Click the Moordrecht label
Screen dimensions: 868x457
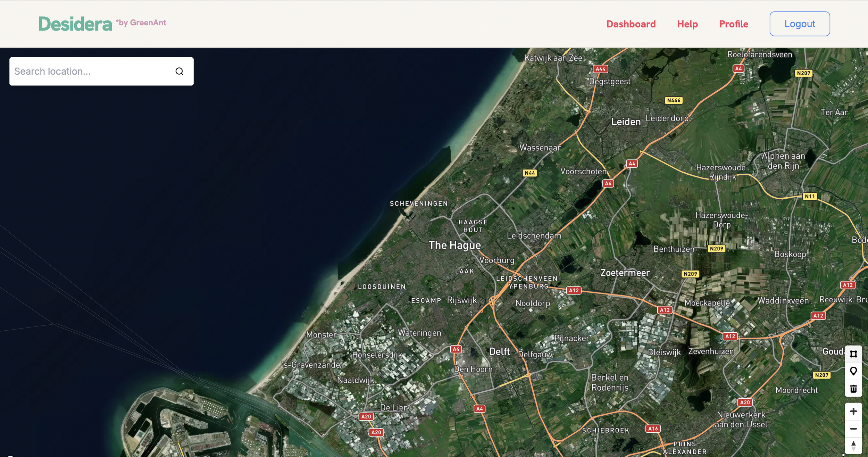point(796,390)
